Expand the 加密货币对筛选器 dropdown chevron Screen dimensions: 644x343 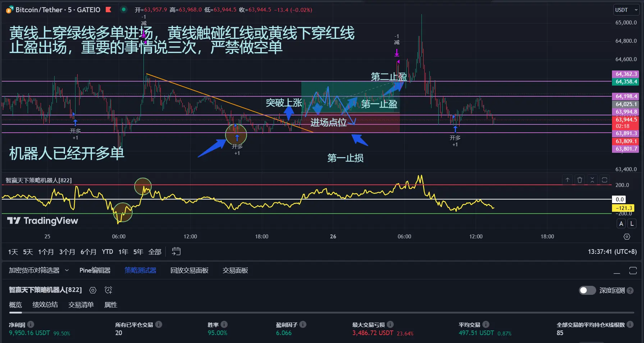coord(67,270)
